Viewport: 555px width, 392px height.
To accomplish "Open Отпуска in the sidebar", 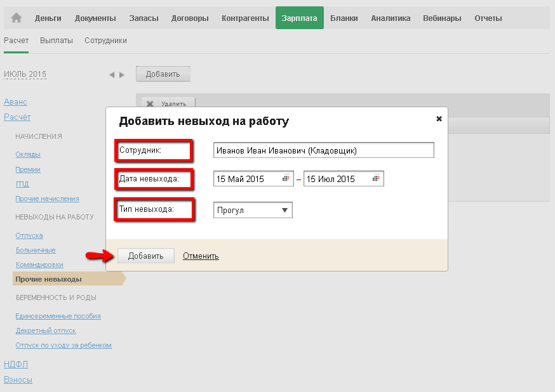I will (29, 235).
